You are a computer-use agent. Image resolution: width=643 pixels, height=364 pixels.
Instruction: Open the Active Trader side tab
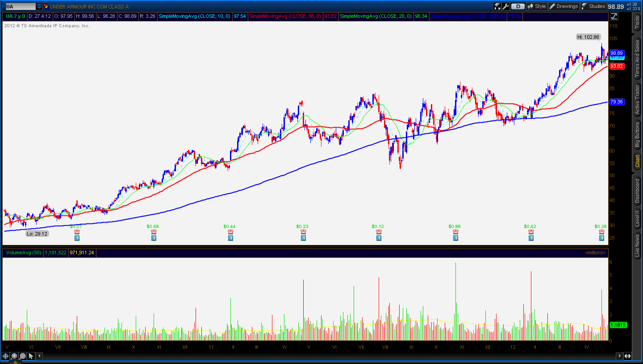[x=638, y=99]
